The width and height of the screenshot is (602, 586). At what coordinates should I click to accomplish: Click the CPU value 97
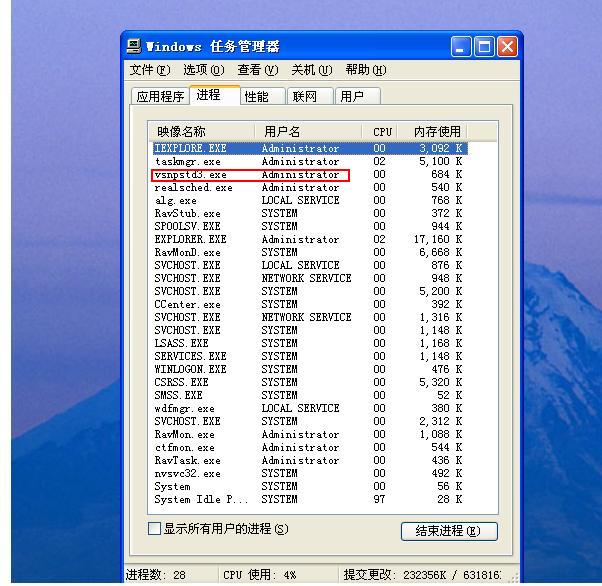(x=379, y=499)
